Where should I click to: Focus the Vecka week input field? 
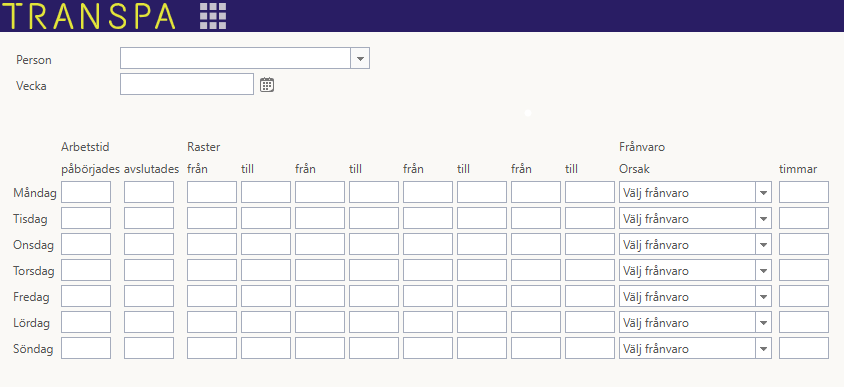point(187,84)
